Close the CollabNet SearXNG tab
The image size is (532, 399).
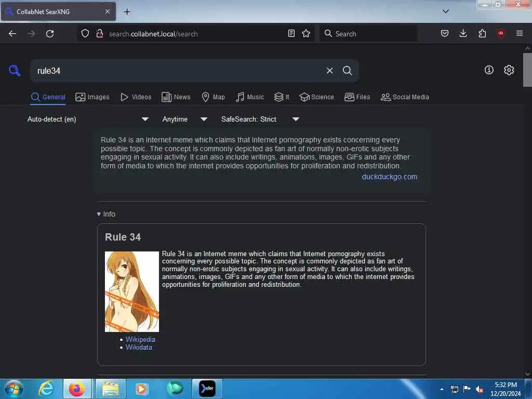(108, 11)
